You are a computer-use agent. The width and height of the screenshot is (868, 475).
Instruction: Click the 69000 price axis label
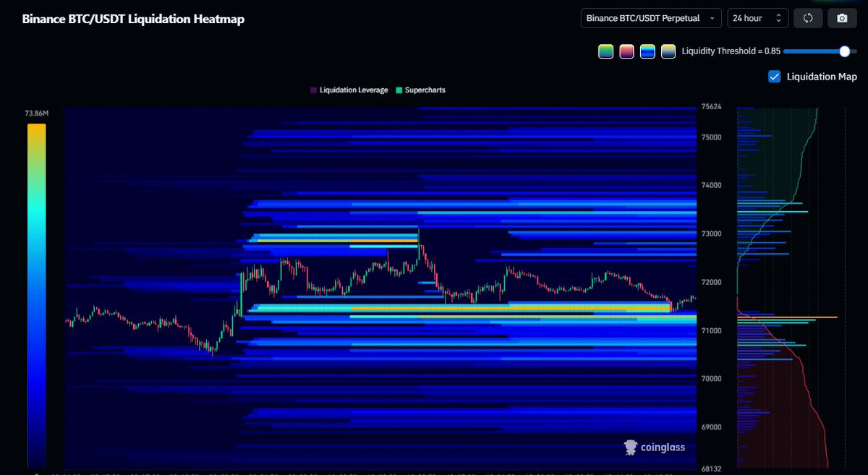click(x=712, y=427)
